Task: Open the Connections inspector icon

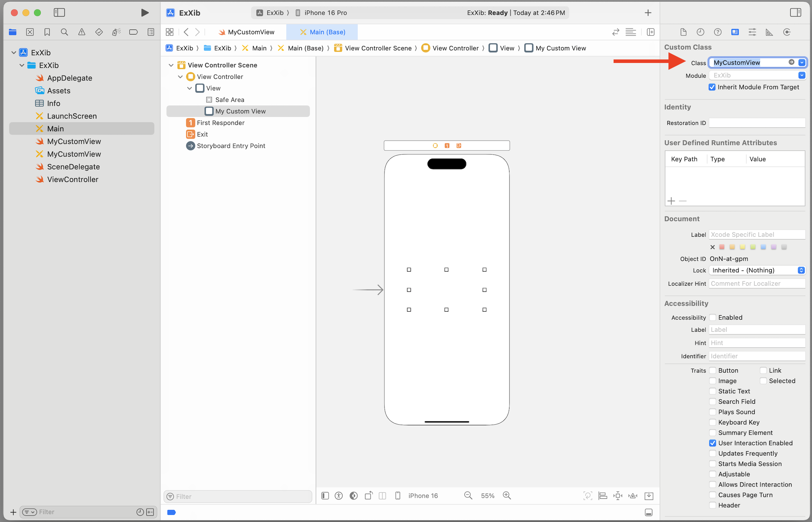Action: [x=787, y=32]
